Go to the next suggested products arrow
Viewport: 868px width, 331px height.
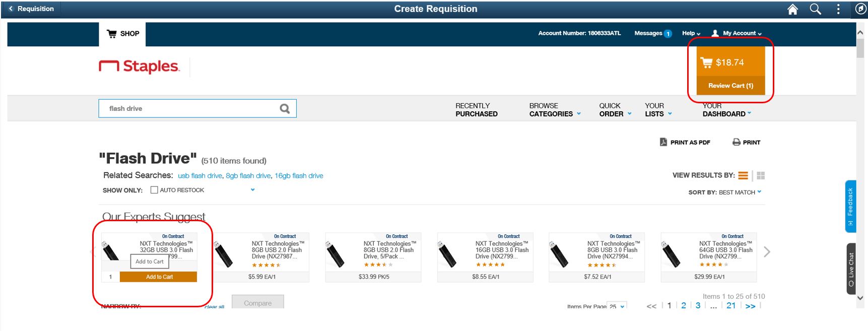click(x=767, y=252)
